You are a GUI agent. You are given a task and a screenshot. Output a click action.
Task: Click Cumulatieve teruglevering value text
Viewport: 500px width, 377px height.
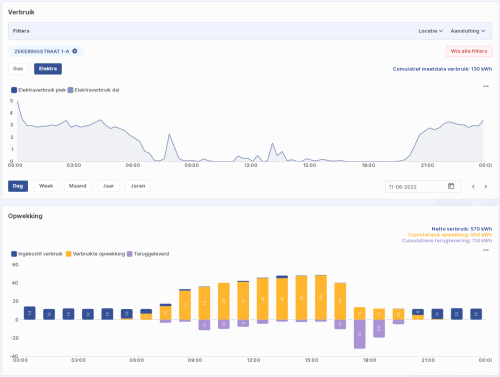(447, 241)
